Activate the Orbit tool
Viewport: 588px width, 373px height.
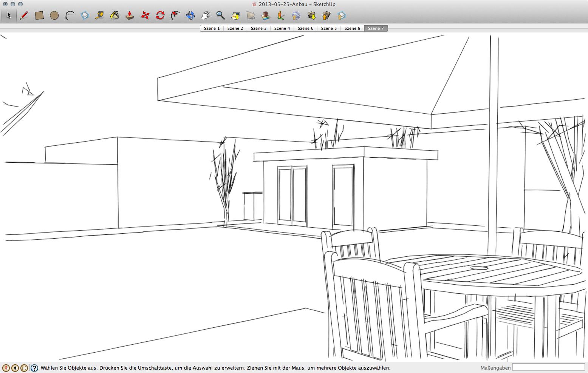[x=190, y=15]
